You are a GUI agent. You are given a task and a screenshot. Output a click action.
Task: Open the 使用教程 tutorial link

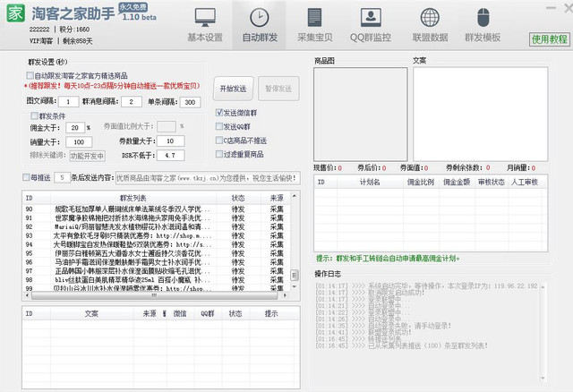tap(550, 39)
